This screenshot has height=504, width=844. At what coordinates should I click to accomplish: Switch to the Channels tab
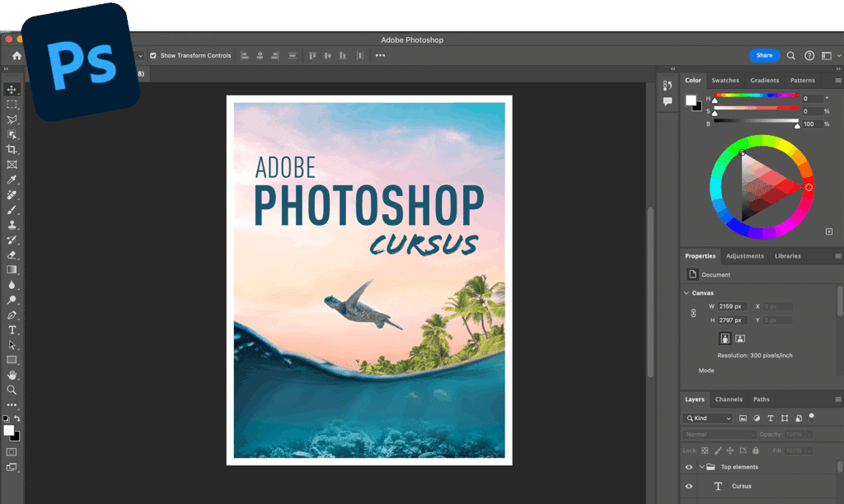[729, 399]
